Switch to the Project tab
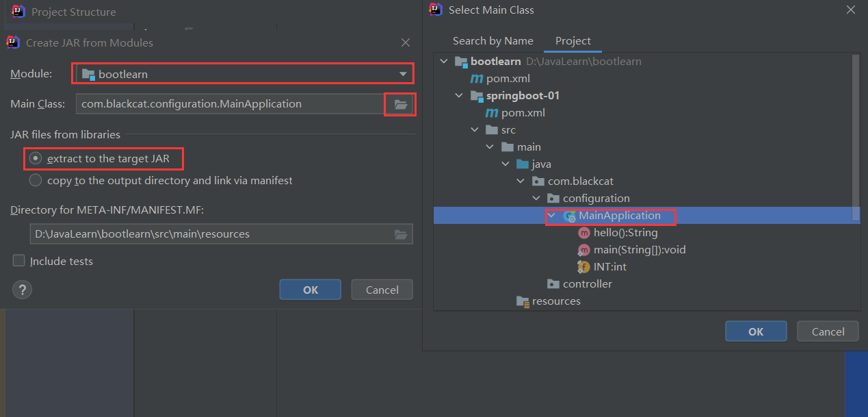Screen dimensions: 868x417 click(x=573, y=41)
